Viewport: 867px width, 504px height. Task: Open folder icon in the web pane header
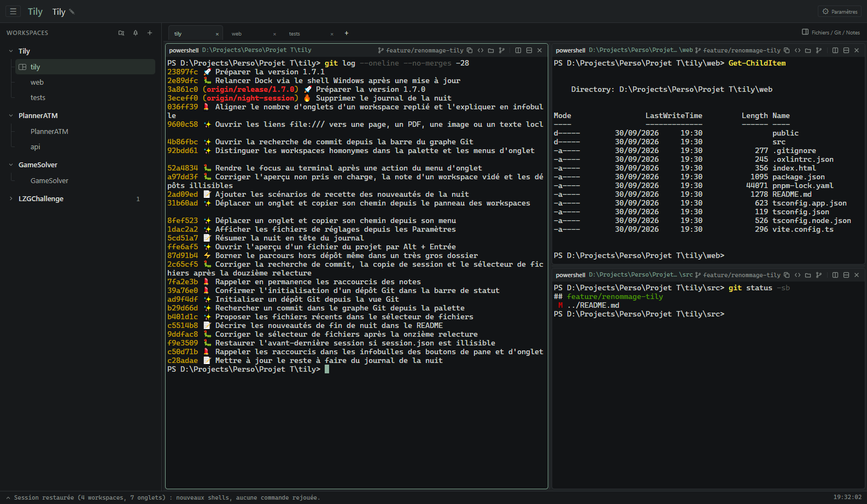[x=808, y=50]
